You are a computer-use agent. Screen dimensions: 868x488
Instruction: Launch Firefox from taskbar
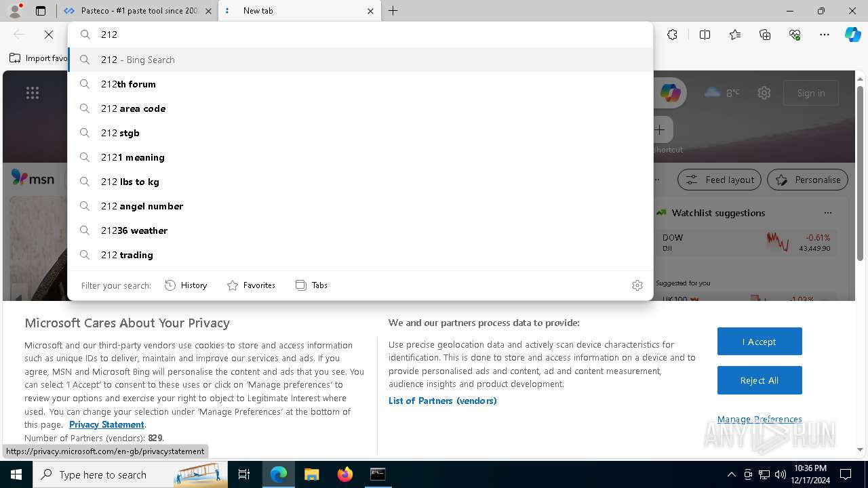click(x=345, y=474)
